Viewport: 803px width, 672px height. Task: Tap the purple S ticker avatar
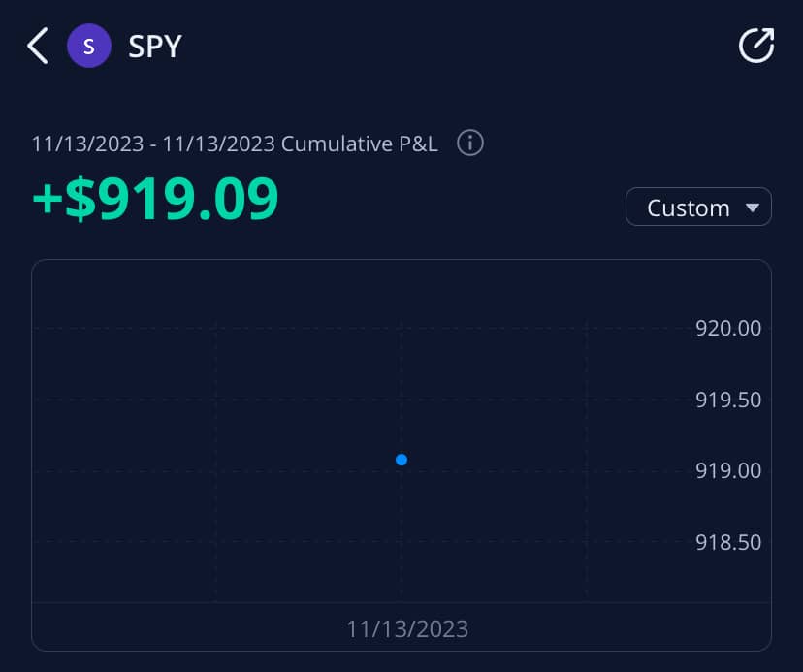(x=89, y=47)
